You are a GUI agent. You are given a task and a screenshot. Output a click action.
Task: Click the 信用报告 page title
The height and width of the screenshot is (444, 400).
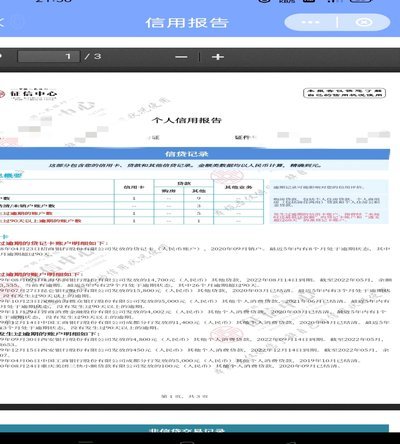(x=187, y=23)
